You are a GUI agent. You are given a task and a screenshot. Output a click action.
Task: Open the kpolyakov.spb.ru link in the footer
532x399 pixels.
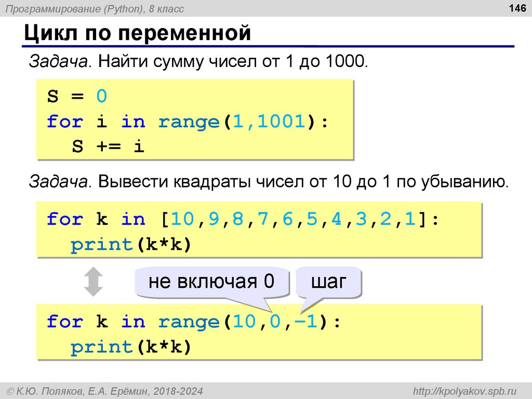point(464,391)
